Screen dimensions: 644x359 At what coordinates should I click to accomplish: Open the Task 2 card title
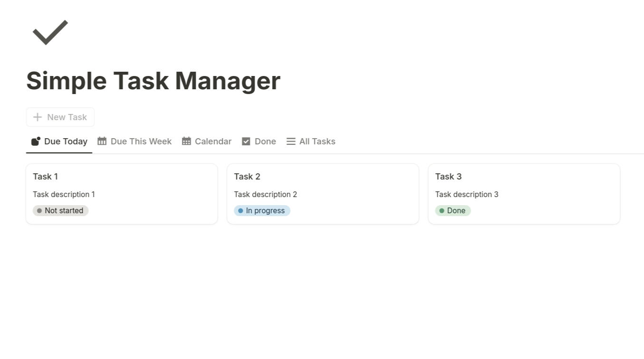click(247, 177)
